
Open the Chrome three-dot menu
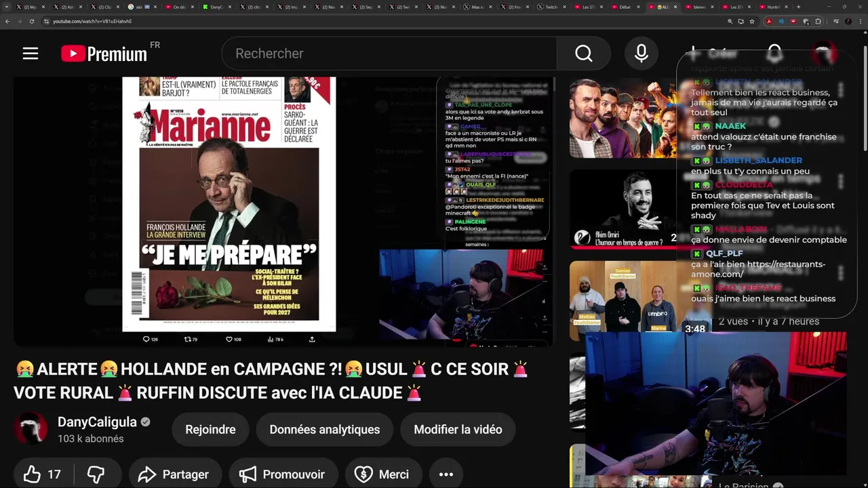860,21
